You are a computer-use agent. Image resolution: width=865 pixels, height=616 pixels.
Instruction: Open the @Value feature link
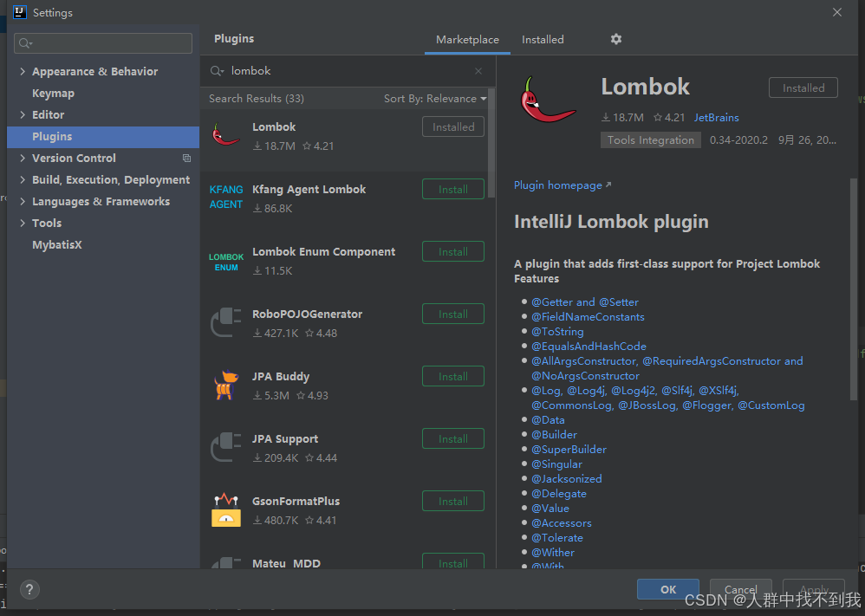pyautogui.click(x=550, y=509)
